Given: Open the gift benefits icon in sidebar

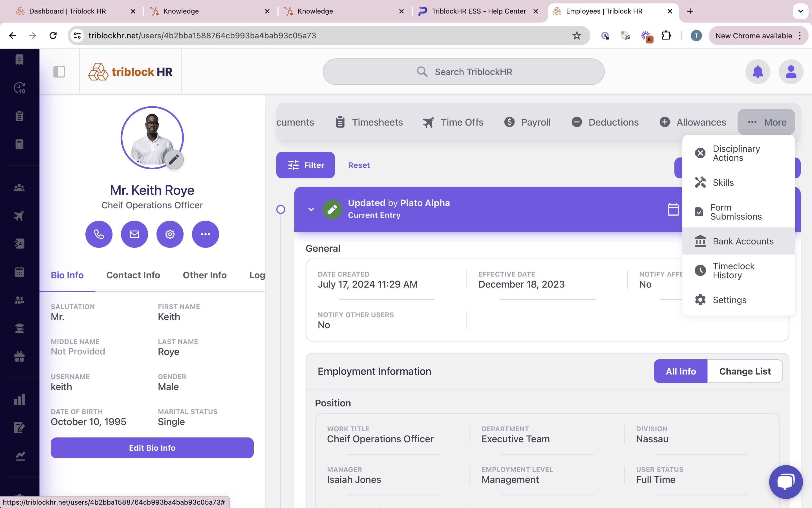Looking at the screenshot, I should click(19, 356).
